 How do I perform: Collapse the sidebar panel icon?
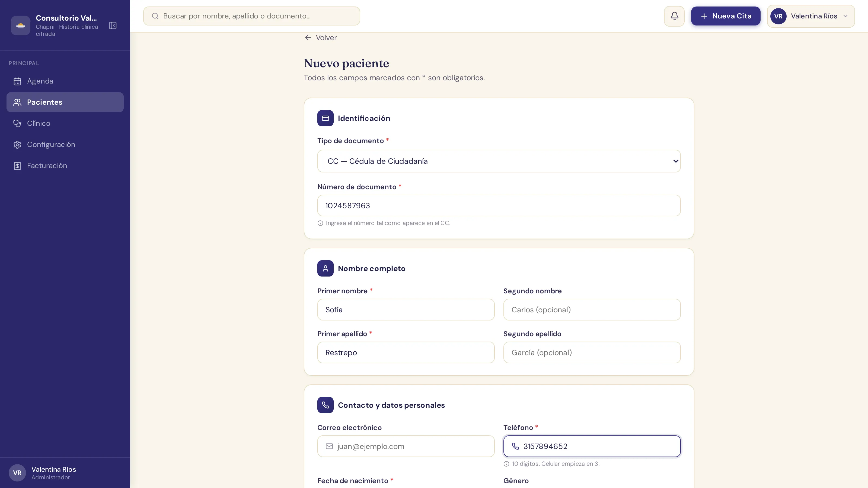(113, 25)
